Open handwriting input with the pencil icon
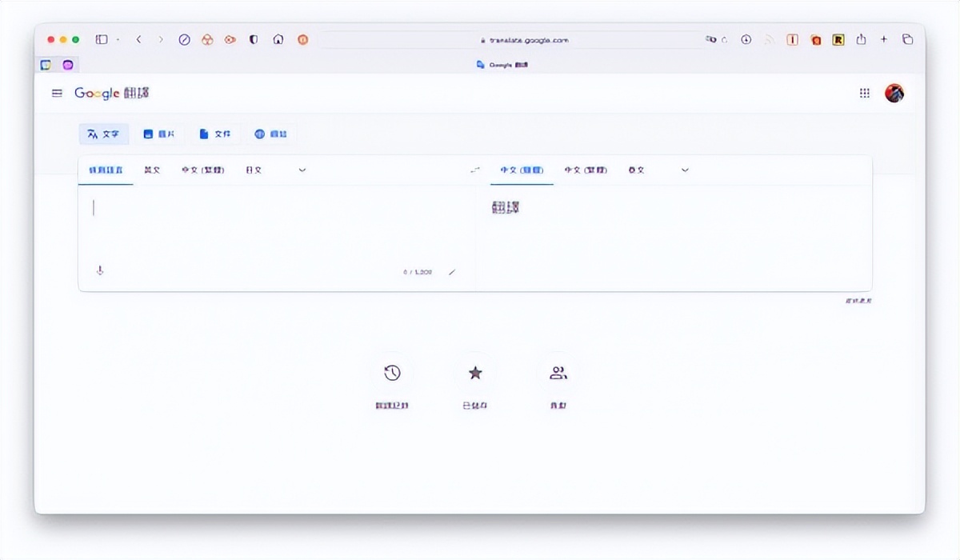The height and width of the screenshot is (560, 960). (452, 271)
